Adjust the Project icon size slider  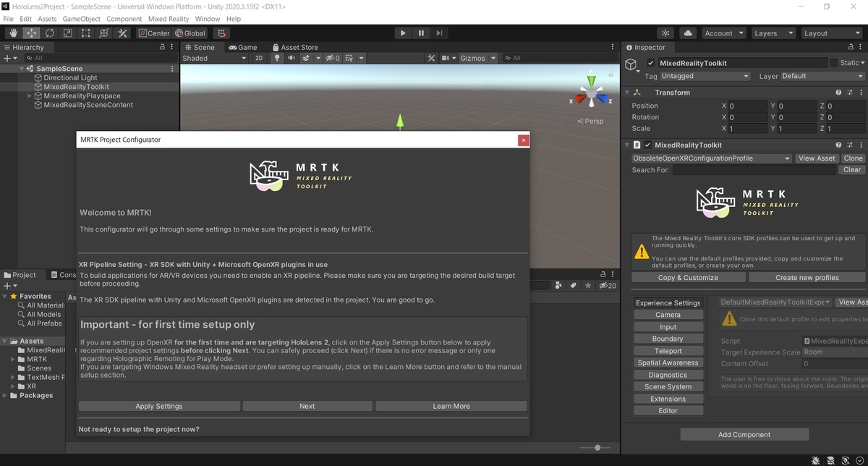click(597, 448)
